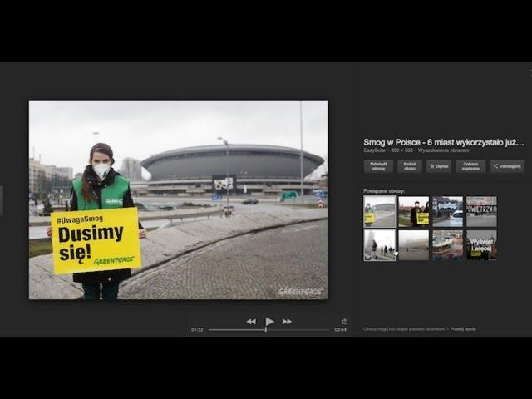Click the video progress slider track

(x=268, y=329)
